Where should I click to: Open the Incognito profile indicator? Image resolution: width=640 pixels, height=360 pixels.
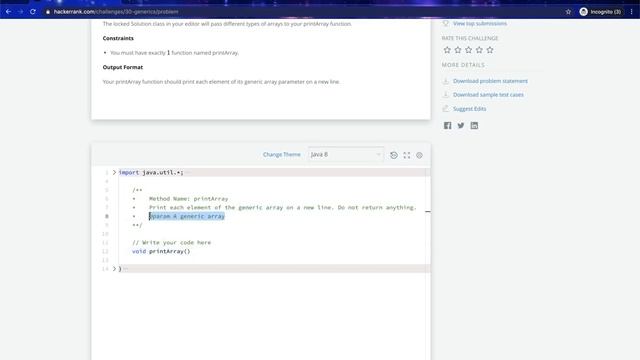point(600,12)
